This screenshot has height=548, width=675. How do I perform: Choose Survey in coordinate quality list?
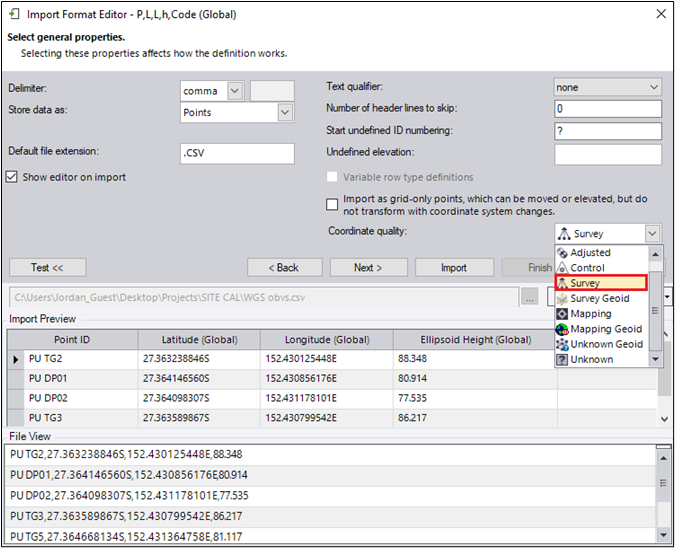tap(601, 283)
